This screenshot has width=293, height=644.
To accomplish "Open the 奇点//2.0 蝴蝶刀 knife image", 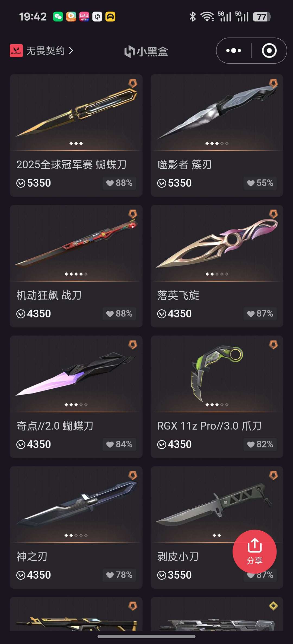I will click(x=76, y=374).
